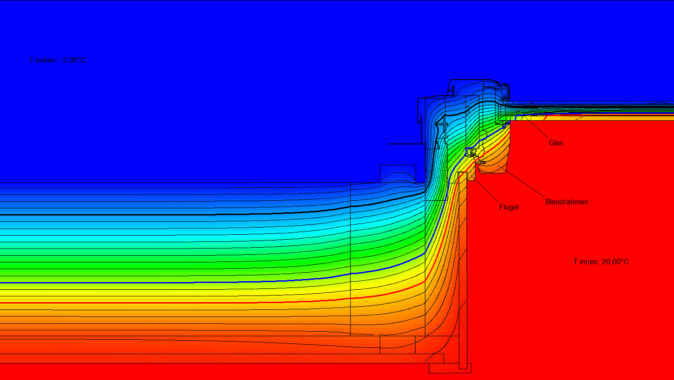Click the thick black isotherm line in wall

click(172, 214)
